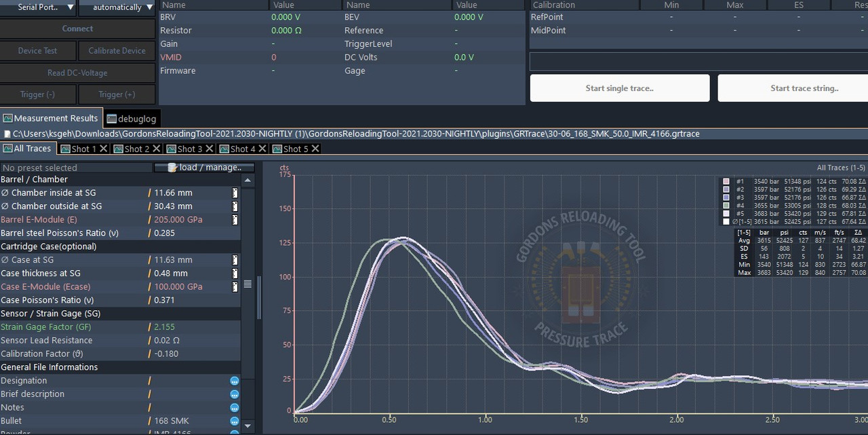Start a trace string
This screenshot has height=435, width=868.
click(793, 88)
